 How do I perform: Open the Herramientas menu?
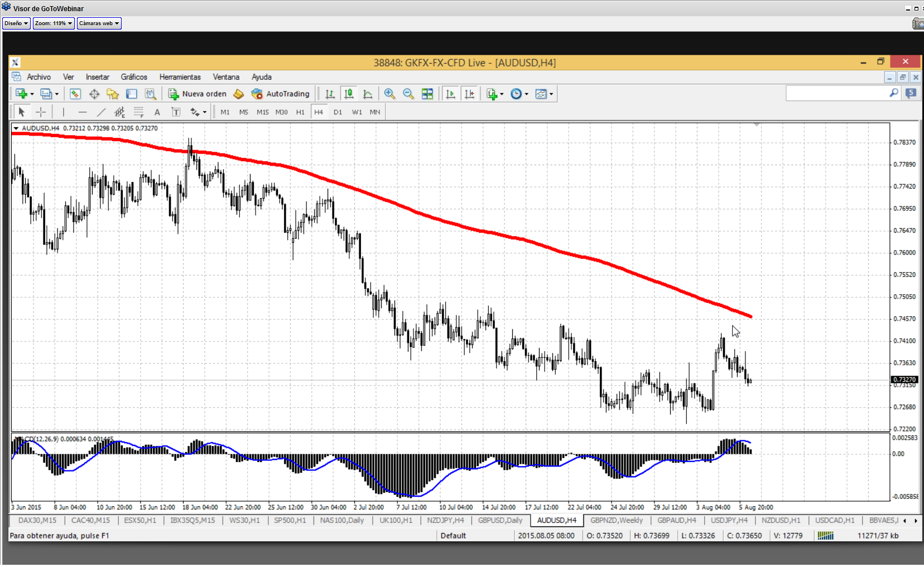[x=180, y=77]
